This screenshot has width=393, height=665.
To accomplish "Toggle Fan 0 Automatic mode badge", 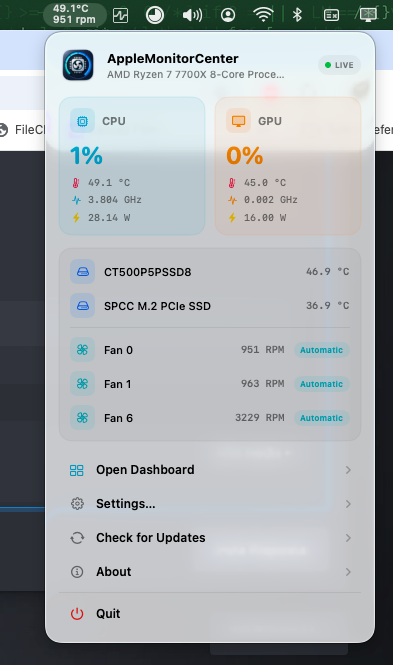I will 322,350.
